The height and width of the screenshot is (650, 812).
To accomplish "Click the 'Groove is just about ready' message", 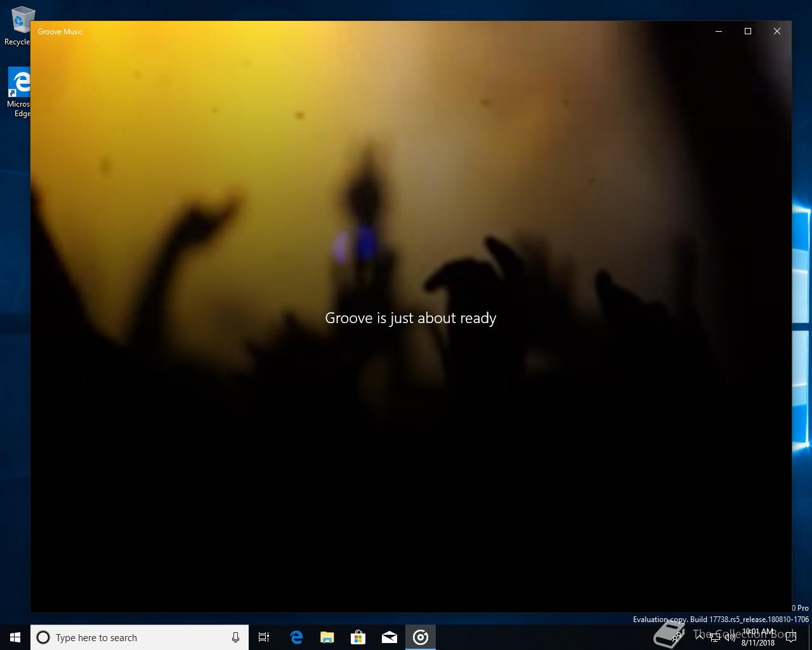I will (x=410, y=318).
